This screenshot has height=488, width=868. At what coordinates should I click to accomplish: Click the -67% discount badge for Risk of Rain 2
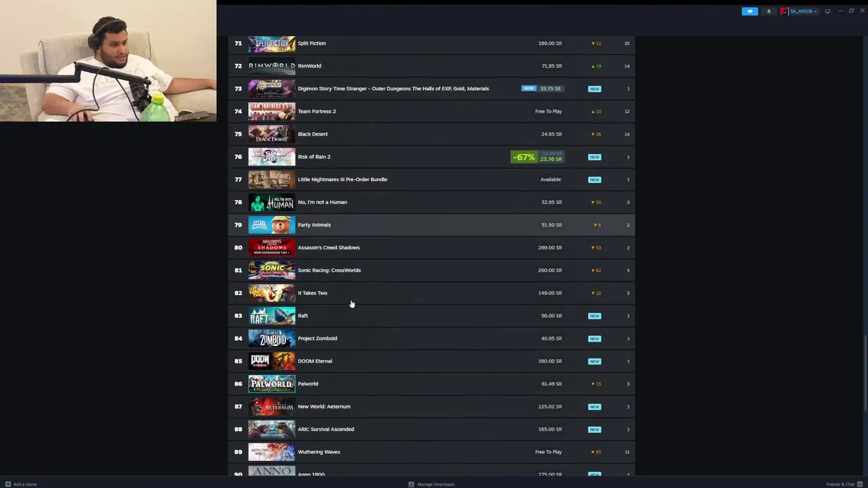524,157
